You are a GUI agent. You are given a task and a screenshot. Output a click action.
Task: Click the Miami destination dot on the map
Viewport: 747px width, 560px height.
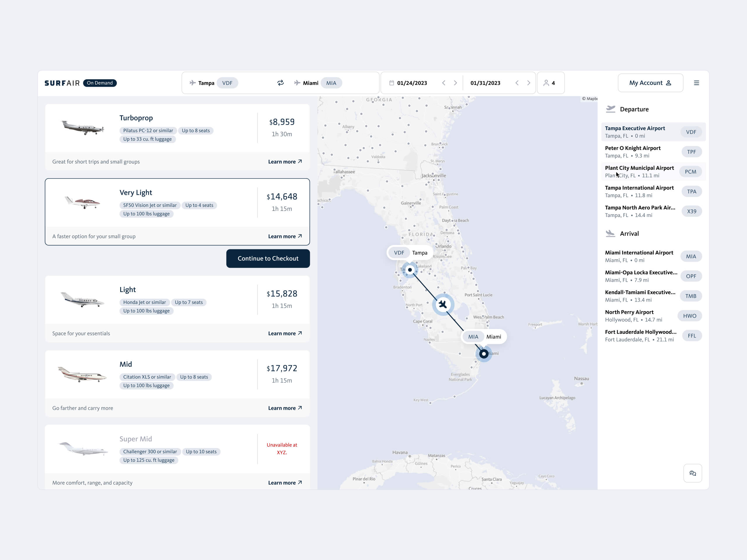484,354
